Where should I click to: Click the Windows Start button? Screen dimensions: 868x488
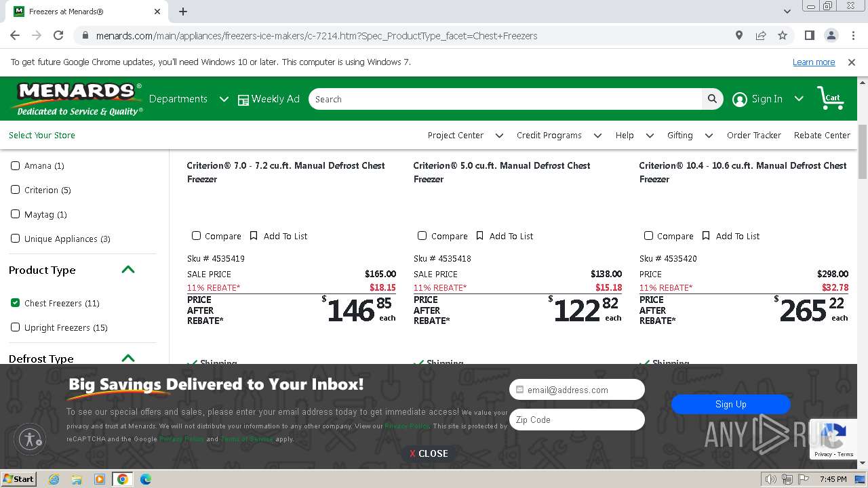point(18,479)
